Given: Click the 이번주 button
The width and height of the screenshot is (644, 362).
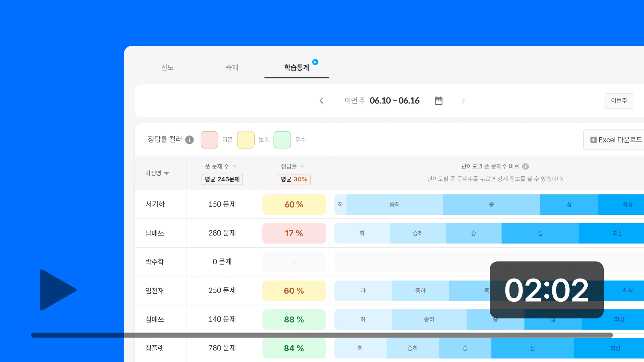Looking at the screenshot, I should coord(619,101).
